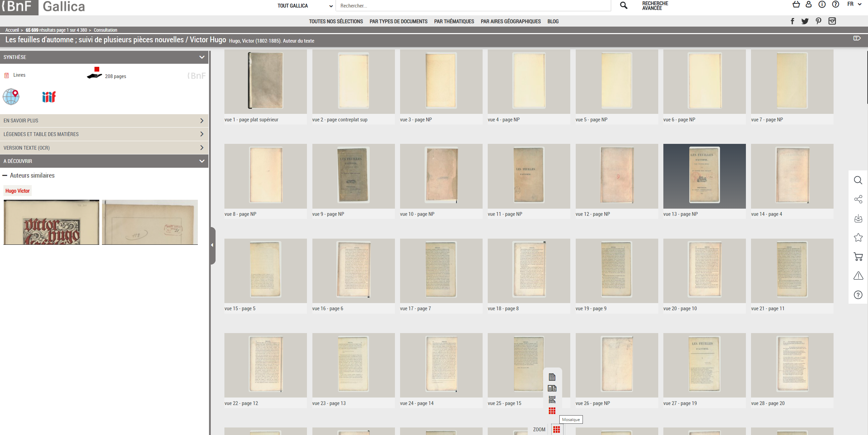Open thumbnail vue 13 title page
Viewport: 868px width, 435px height.
(x=704, y=176)
